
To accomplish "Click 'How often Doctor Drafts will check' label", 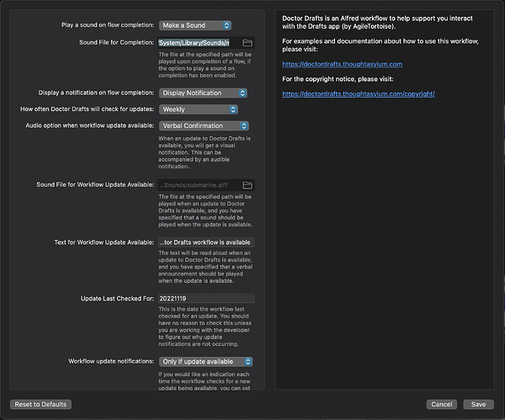I will tap(87, 109).
